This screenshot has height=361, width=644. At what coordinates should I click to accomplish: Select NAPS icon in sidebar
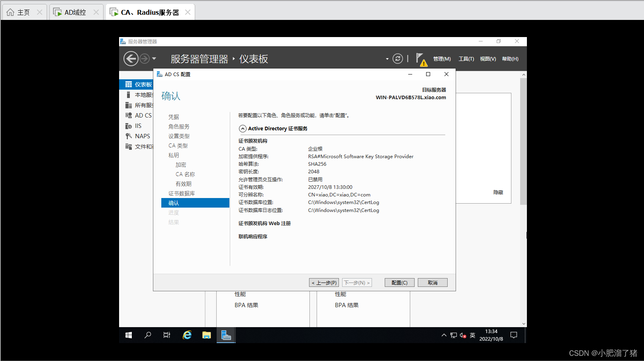129,136
